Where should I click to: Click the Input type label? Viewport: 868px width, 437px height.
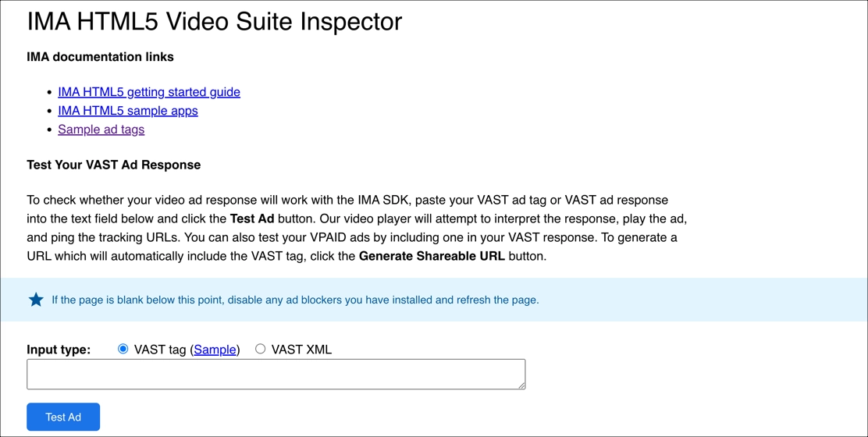click(59, 350)
